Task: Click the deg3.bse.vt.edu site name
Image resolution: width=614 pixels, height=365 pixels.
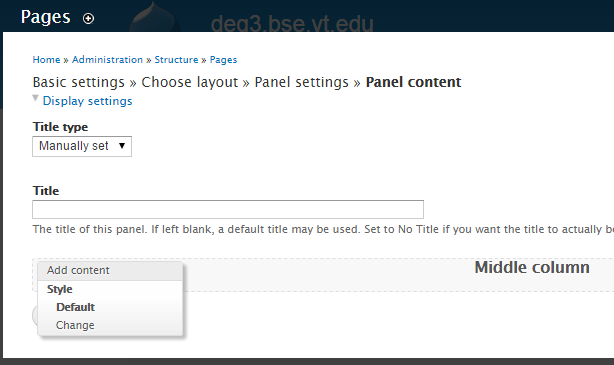Action: click(x=292, y=23)
